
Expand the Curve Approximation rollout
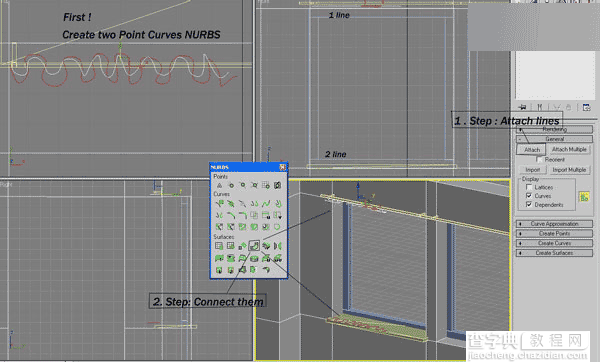click(x=554, y=224)
